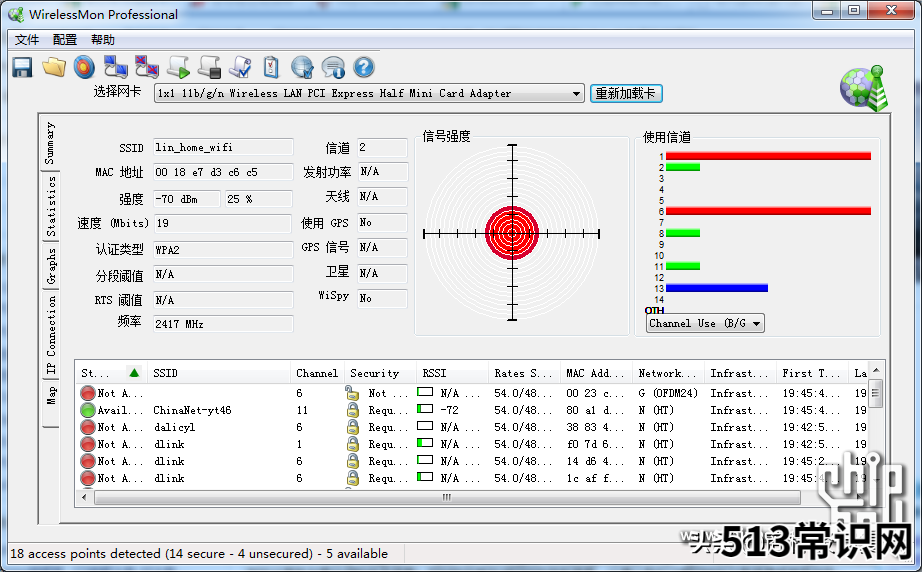Click the globe with checkmark icon
This screenshot has width=922, height=572.
pyautogui.click(x=302, y=67)
